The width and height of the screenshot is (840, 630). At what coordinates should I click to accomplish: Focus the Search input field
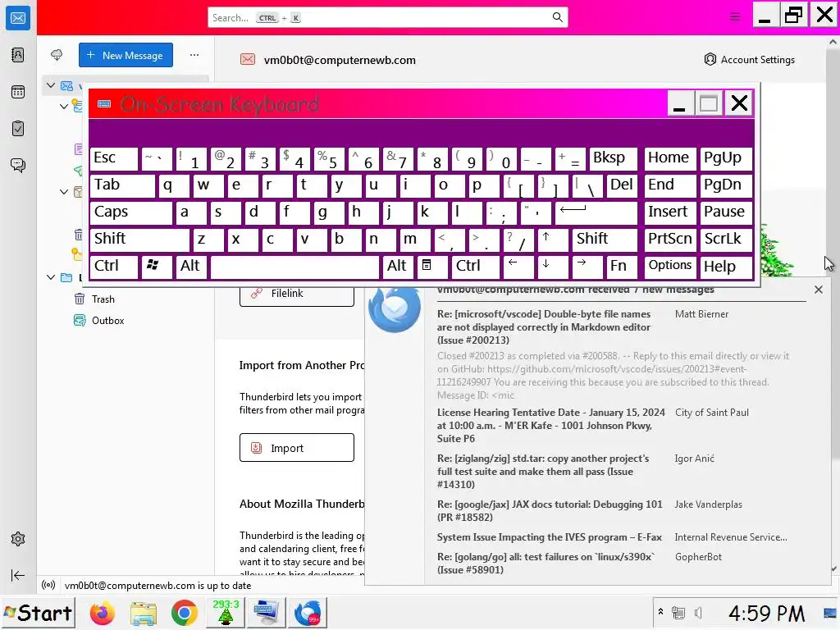coord(388,18)
